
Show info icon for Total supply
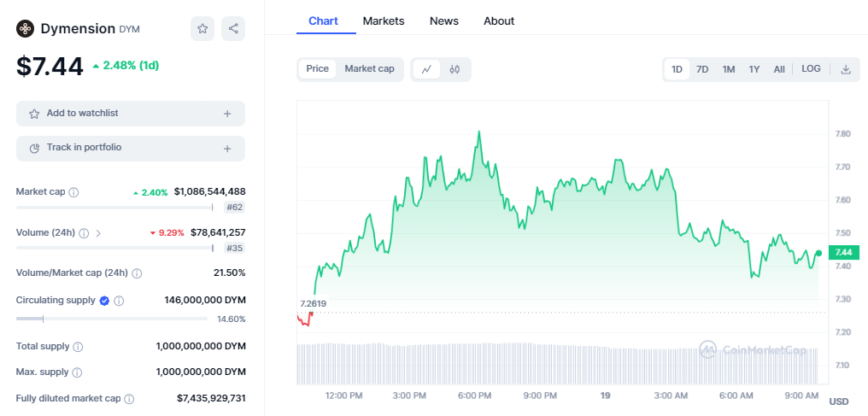78,347
